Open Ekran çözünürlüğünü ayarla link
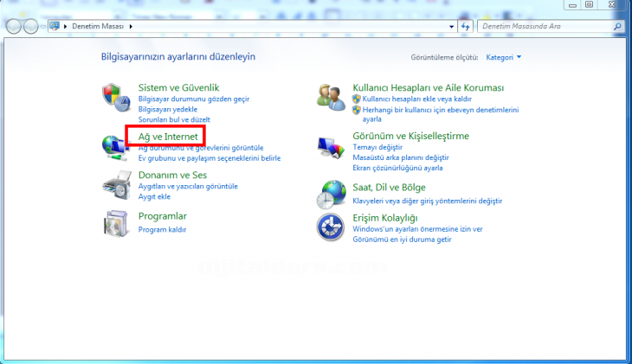 pos(397,168)
